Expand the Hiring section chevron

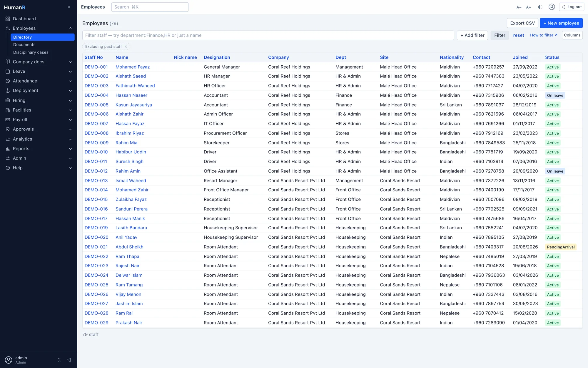[x=70, y=101]
